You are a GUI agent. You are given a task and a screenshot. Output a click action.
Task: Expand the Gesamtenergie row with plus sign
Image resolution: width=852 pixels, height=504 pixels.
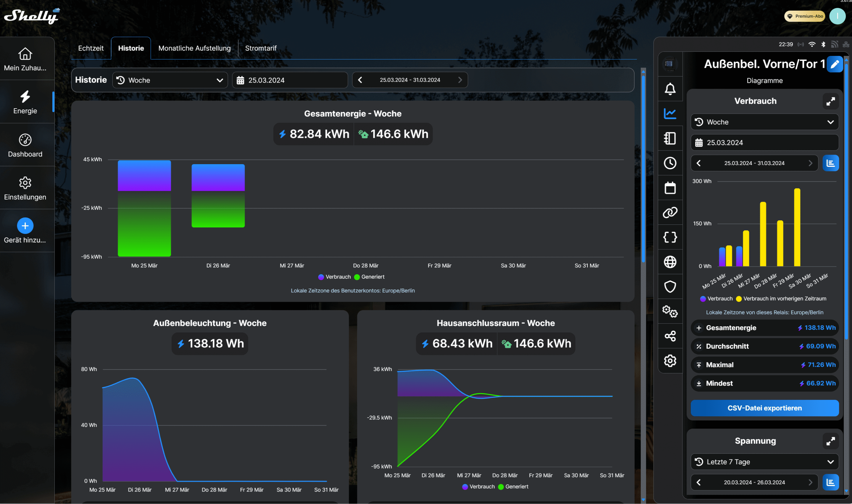[698, 328]
